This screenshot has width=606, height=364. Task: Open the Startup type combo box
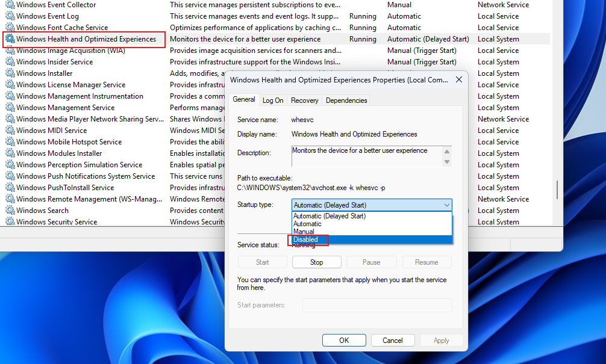point(372,205)
